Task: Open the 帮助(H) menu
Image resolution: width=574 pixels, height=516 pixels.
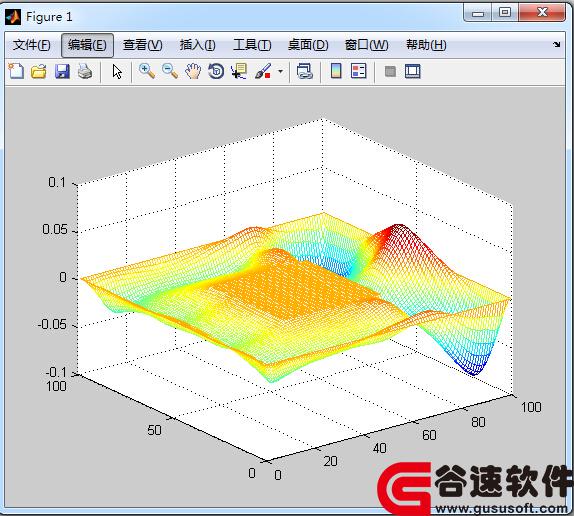Action: click(426, 45)
